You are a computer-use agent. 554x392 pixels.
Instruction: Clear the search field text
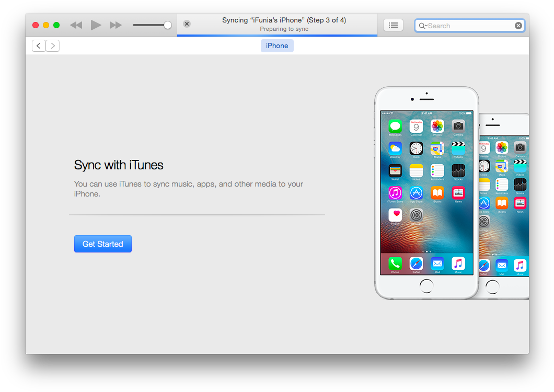click(518, 26)
